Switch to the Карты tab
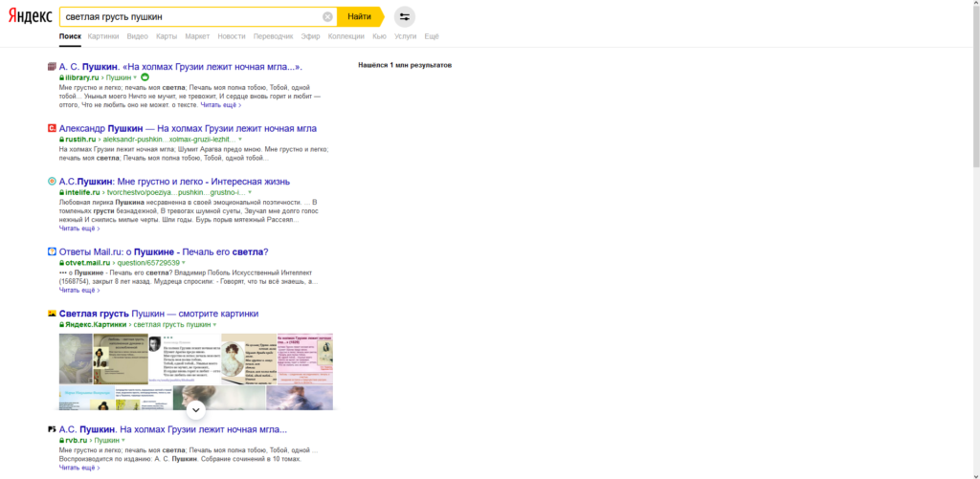Viewport: 980px width, 479px height. coord(167,36)
